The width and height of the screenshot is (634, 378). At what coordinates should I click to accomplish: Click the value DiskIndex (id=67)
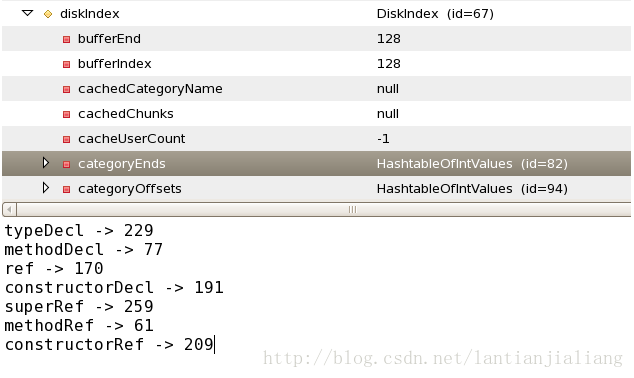tap(435, 14)
